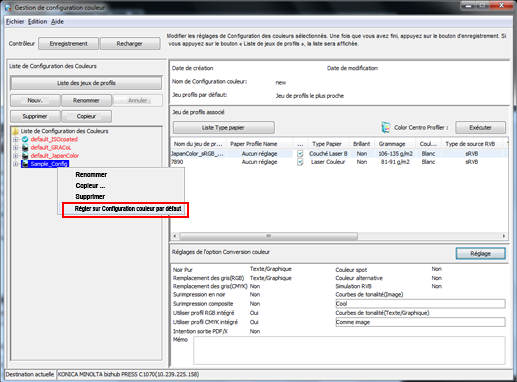Expand the default_JapanColor tree node
Image resolution: width=517 pixels, height=382 pixels.
15,156
